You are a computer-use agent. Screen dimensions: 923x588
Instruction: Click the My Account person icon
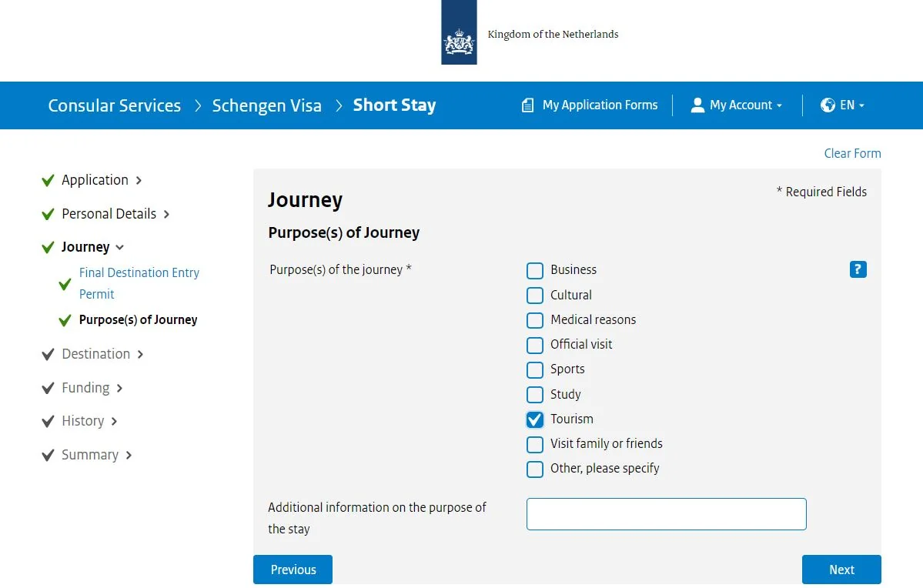point(697,105)
